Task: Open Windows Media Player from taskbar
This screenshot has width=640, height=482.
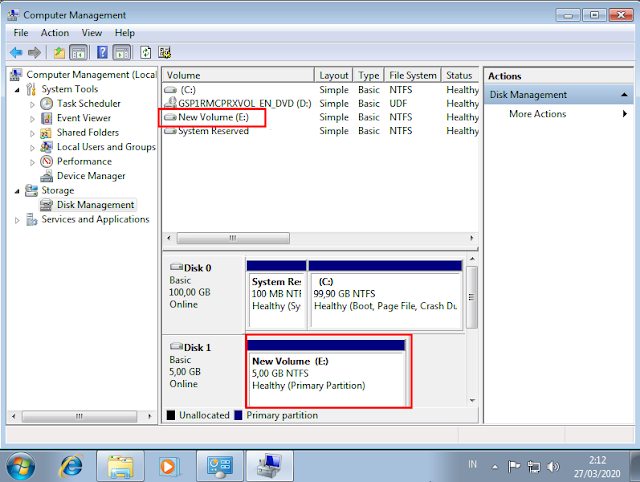Action: tap(169, 466)
